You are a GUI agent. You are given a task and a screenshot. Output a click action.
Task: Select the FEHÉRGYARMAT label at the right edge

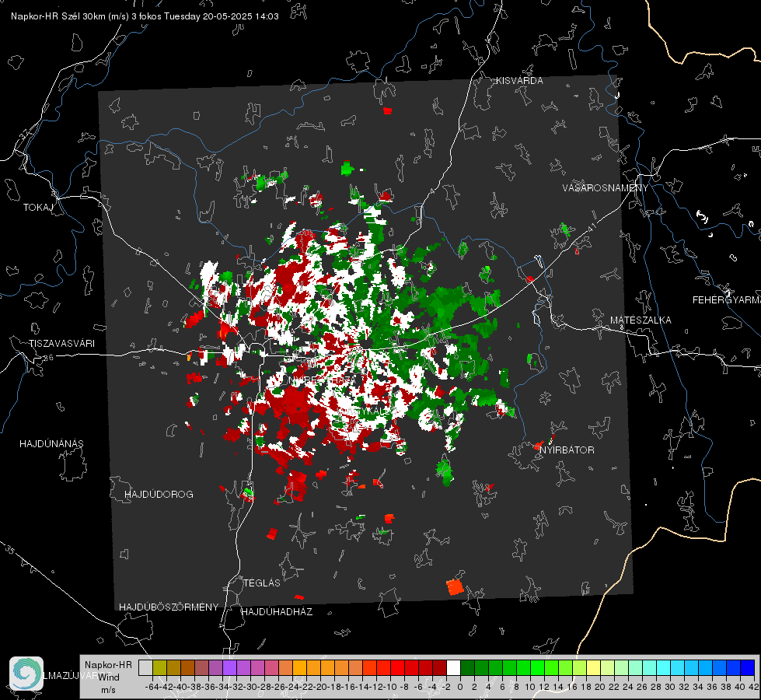click(x=727, y=300)
